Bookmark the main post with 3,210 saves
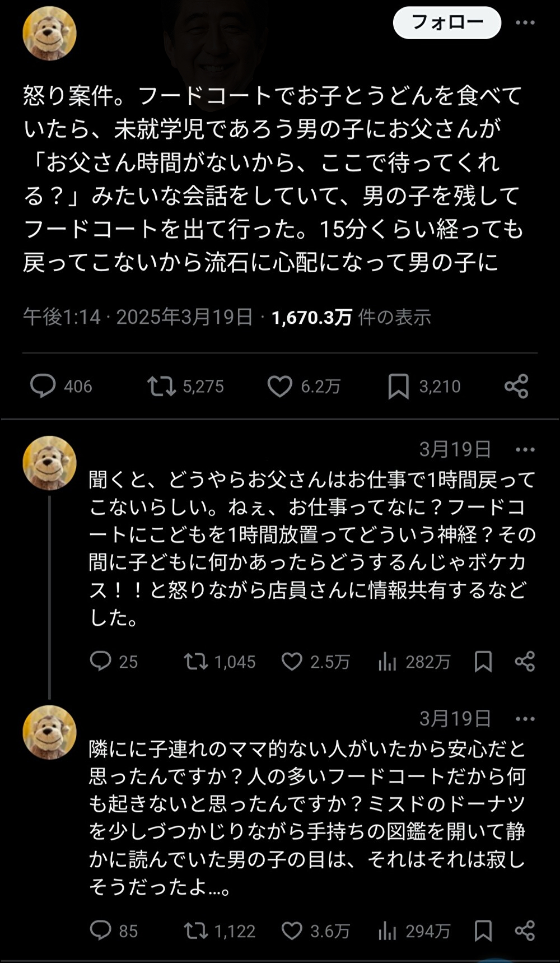This screenshot has height=963, width=560. (424, 386)
